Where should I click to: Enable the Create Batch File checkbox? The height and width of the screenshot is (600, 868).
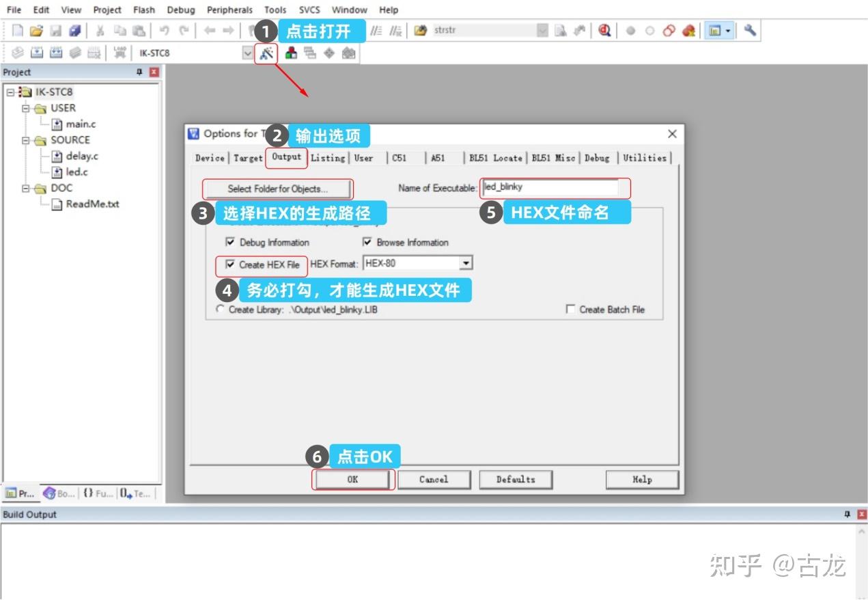(x=570, y=310)
